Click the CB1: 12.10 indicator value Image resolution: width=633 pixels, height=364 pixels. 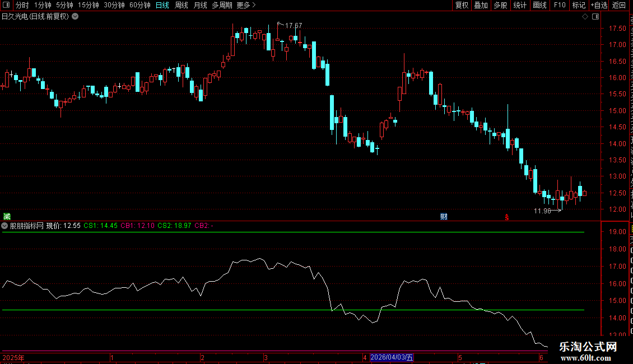click(137, 226)
